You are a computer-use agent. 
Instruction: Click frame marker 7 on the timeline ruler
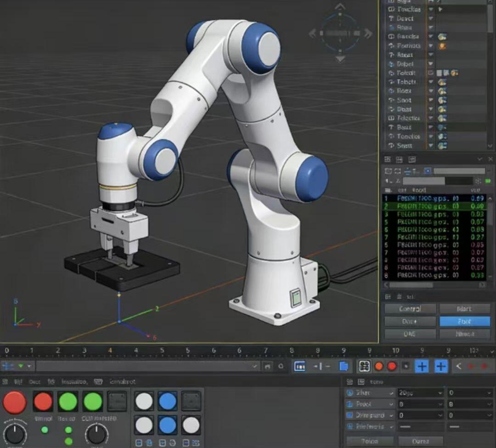coord(265,351)
